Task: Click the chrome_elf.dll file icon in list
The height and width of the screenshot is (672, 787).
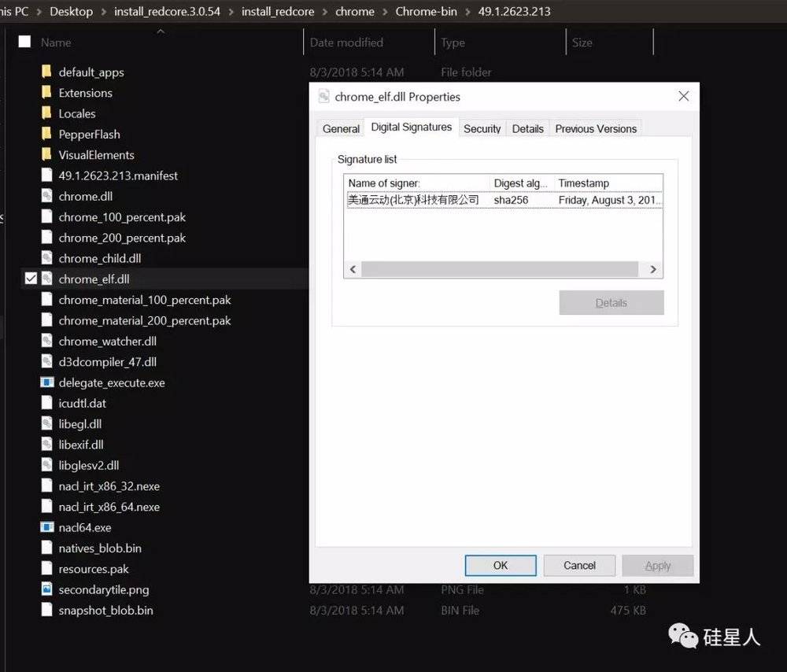Action: (x=46, y=279)
